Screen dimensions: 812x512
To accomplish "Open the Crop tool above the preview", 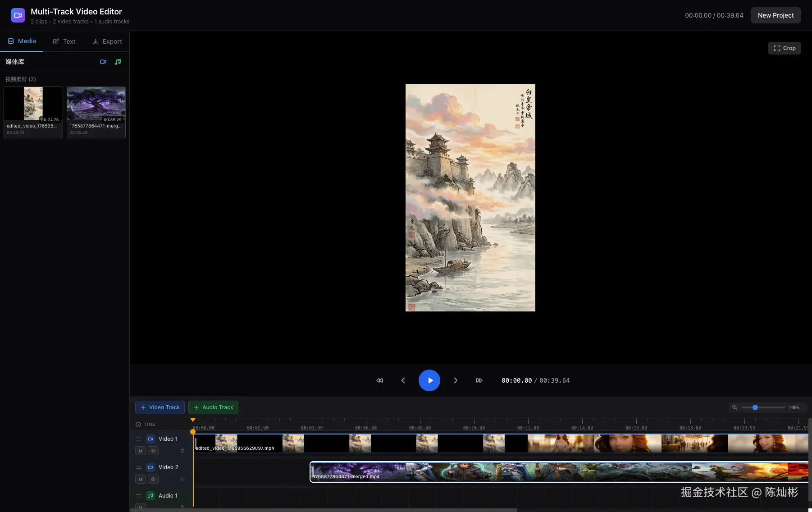I will 784,48.
